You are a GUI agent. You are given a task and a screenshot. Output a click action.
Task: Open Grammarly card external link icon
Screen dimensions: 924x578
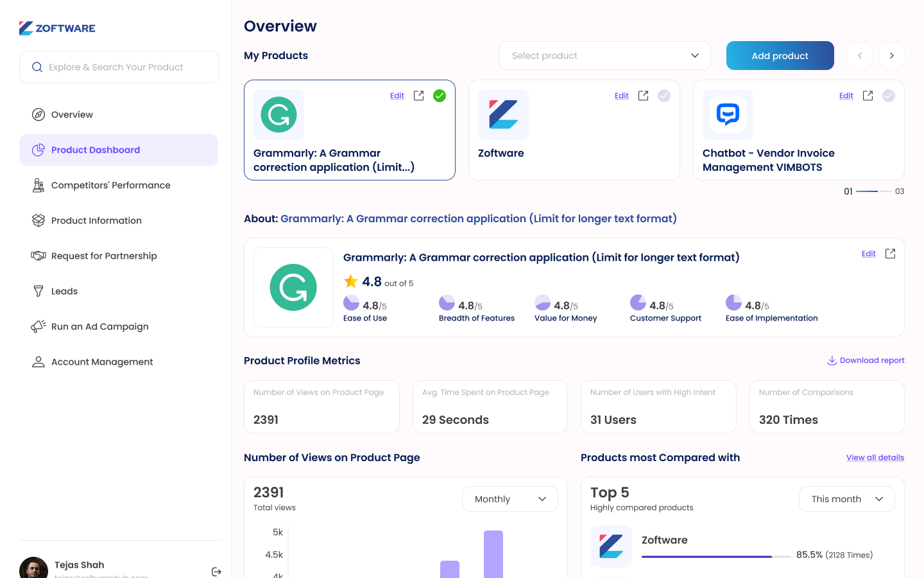click(418, 96)
